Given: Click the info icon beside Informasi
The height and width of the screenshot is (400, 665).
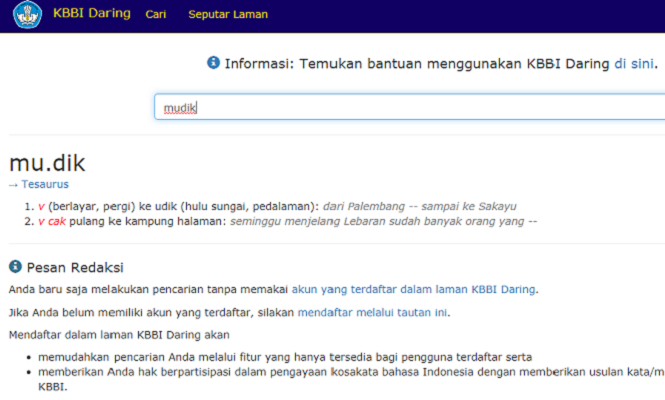Looking at the screenshot, I should click(x=213, y=62).
